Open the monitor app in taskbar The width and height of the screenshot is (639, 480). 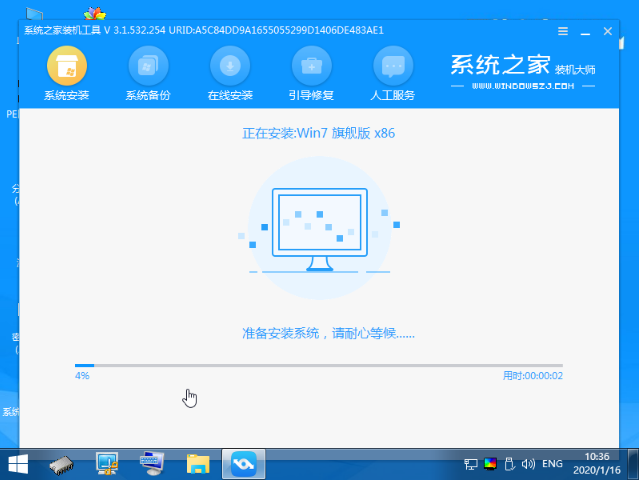pos(108,464)
